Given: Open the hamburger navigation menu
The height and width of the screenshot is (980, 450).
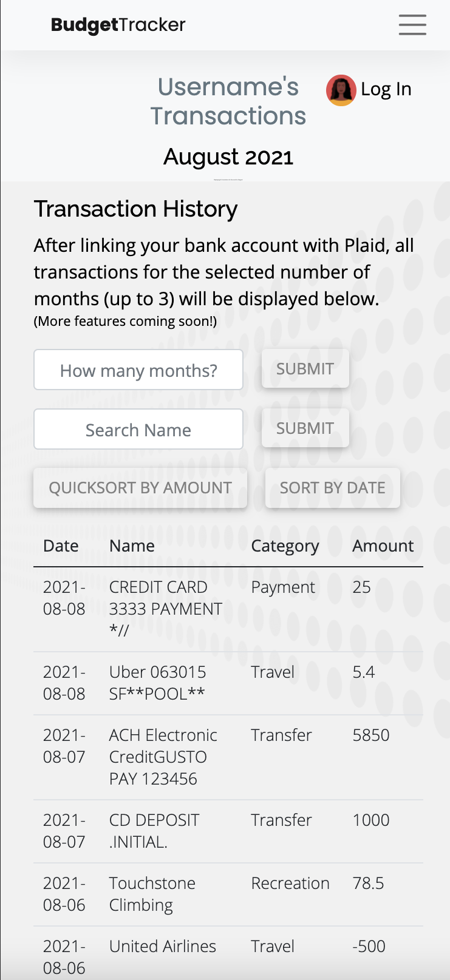Looking at the screenshot, I should coord(412,25).
